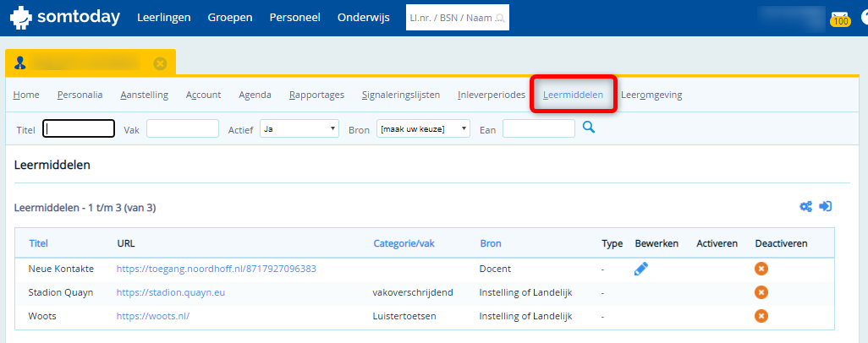Deactivate the Stadion Quayn learning resource
The height and width of the screenshot is (343, 868).
(x=761, y=292)
